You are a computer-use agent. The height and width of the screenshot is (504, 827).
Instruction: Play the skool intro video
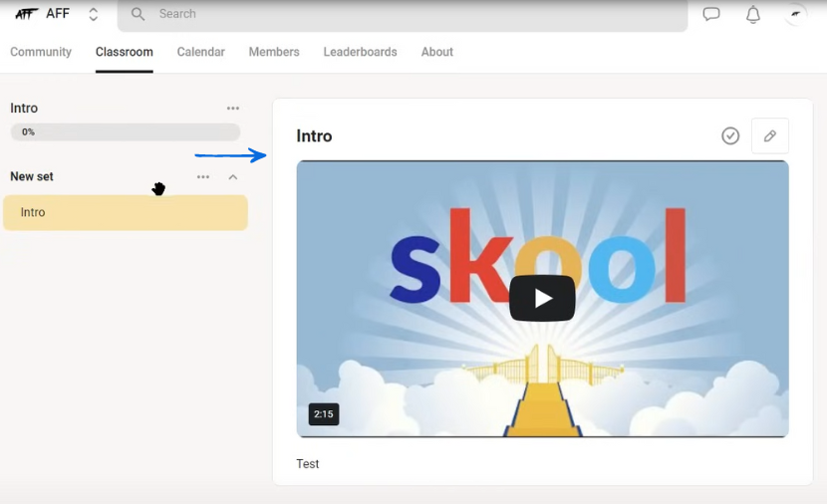(x=542, y=298)
